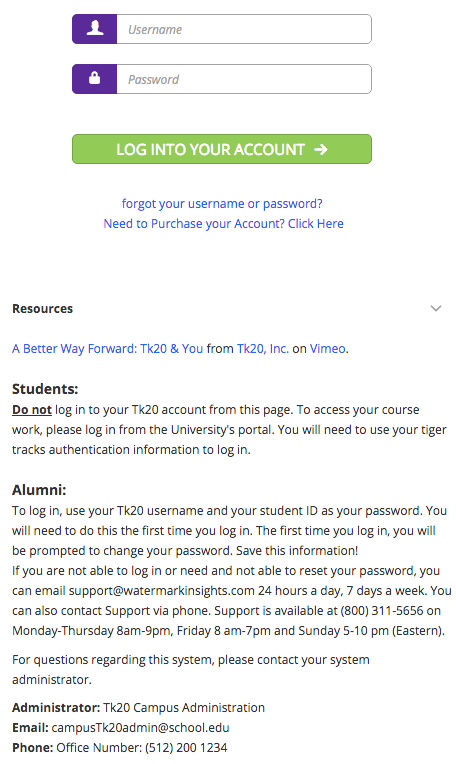The image size is (456, 764).
Task: Click the Resources section heading
Action: coord(42,308)
